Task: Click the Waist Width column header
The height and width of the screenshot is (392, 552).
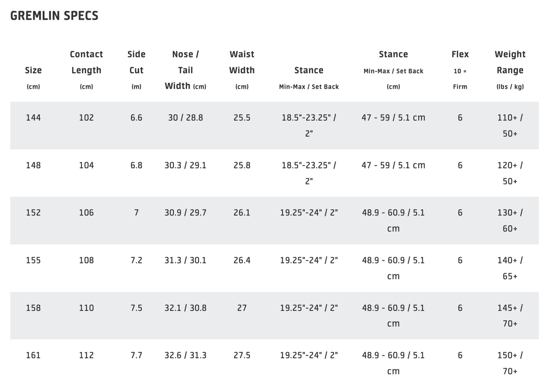Action: click(242, 70)
